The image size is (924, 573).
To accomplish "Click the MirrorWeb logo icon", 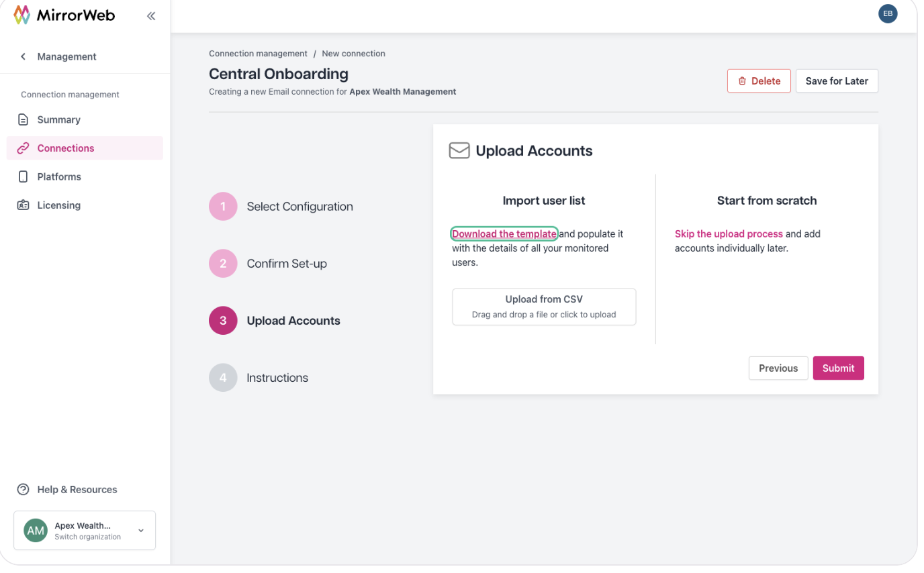I will point(22,15).
